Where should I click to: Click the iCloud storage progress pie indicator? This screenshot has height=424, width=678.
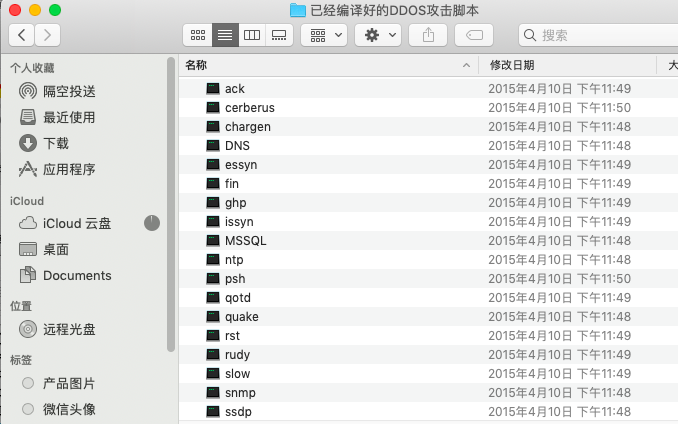[x=152, y=223]
